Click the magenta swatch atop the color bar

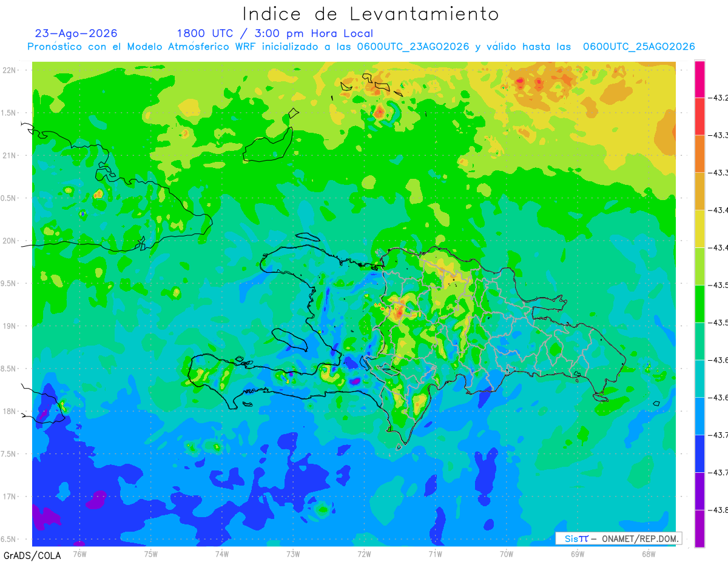coord(699,79)
